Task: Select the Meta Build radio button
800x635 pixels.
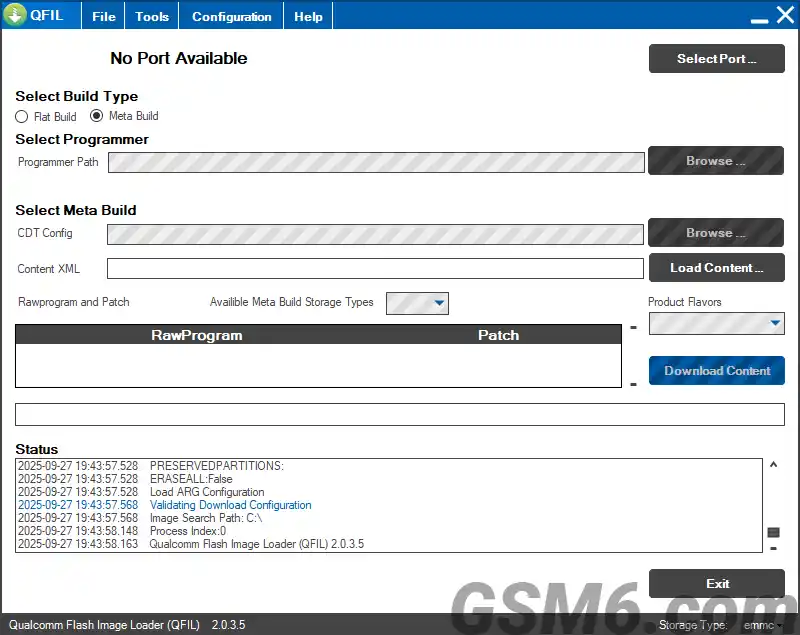Action: coord(96,116)
